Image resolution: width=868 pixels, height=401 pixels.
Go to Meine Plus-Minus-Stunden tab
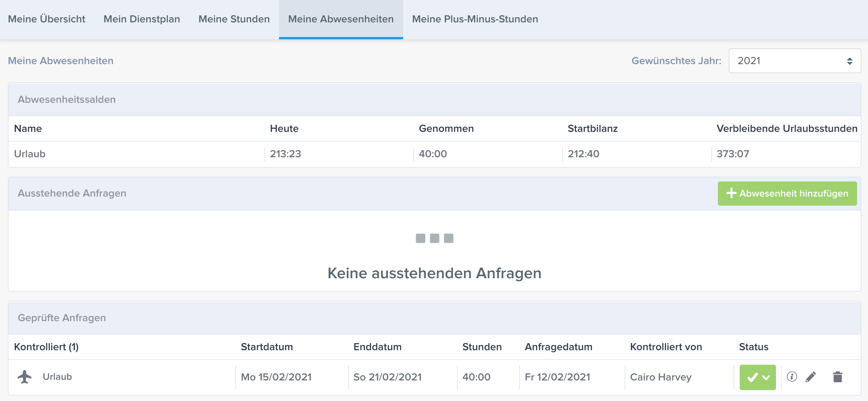(x=475, y=19)
